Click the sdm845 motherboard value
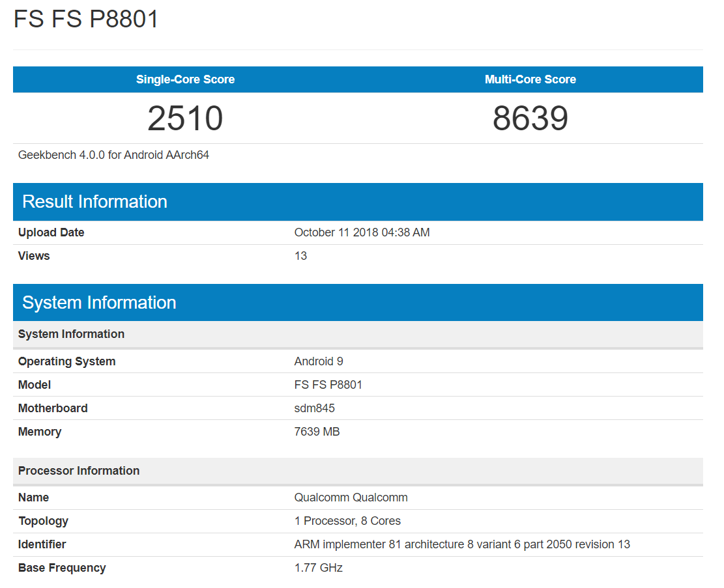 click(x=314, y=408)
